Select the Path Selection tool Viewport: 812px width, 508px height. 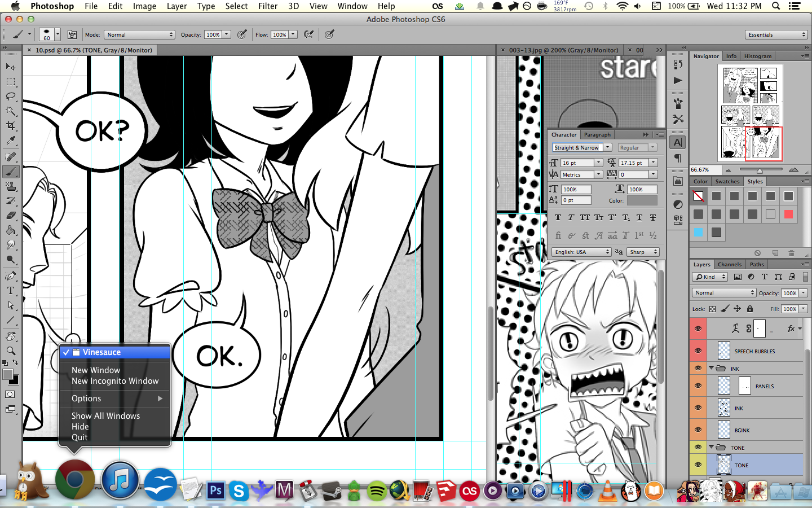[x=11, y=305]
